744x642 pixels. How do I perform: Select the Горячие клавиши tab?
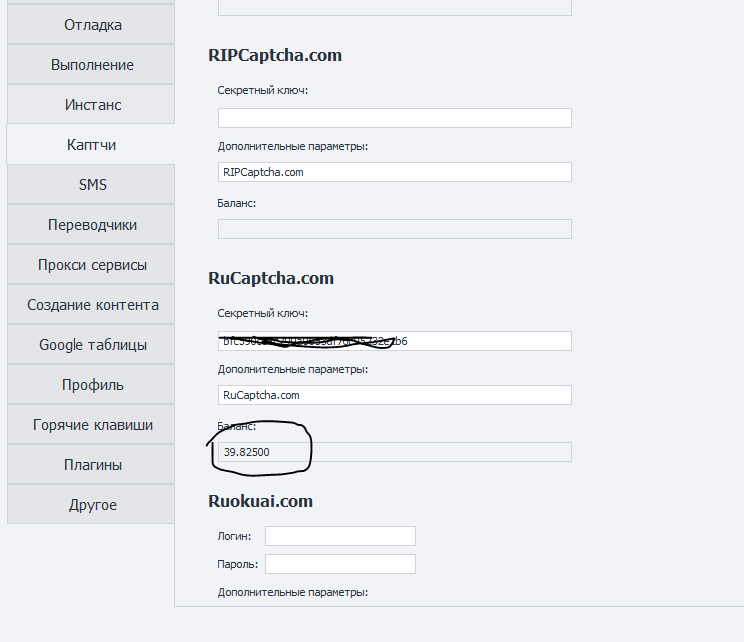tap(91, 424)
